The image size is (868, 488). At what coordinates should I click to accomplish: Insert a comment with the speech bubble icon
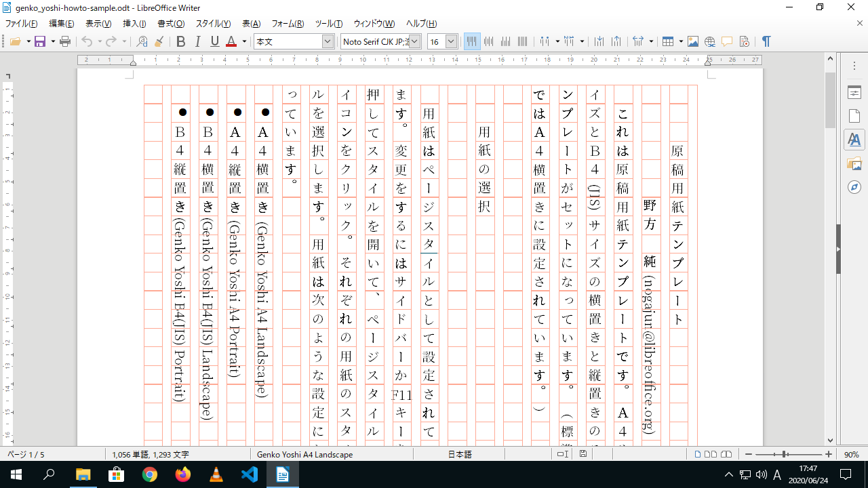point(727,41)
